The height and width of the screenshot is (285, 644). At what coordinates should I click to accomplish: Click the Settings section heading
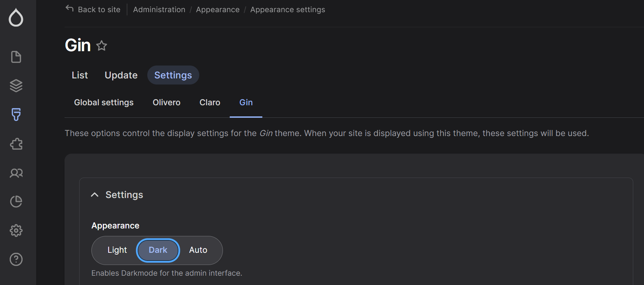124,195
